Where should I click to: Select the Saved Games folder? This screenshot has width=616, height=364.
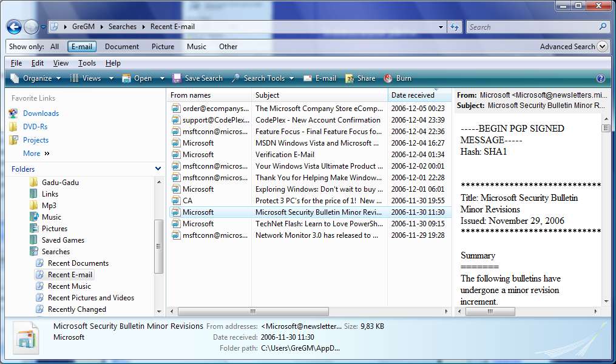pos(63,240)
